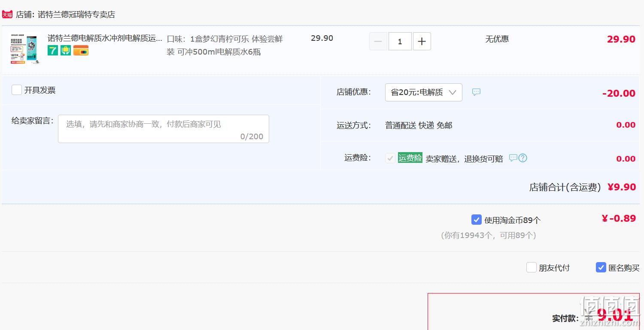Uncheck the 使用淘金币89个 checkbox

(x=477, y=220)
